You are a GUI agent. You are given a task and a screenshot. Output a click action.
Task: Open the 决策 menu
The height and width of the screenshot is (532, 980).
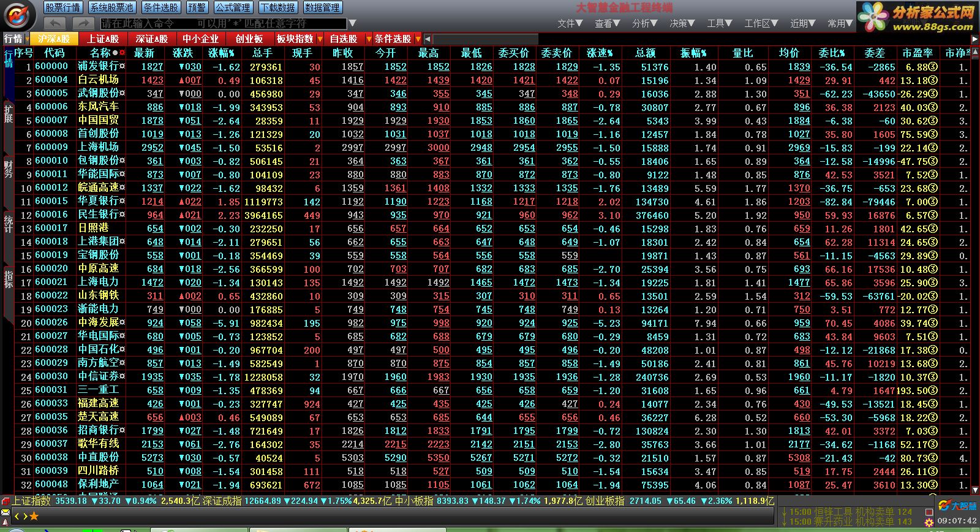pos(682,23)
